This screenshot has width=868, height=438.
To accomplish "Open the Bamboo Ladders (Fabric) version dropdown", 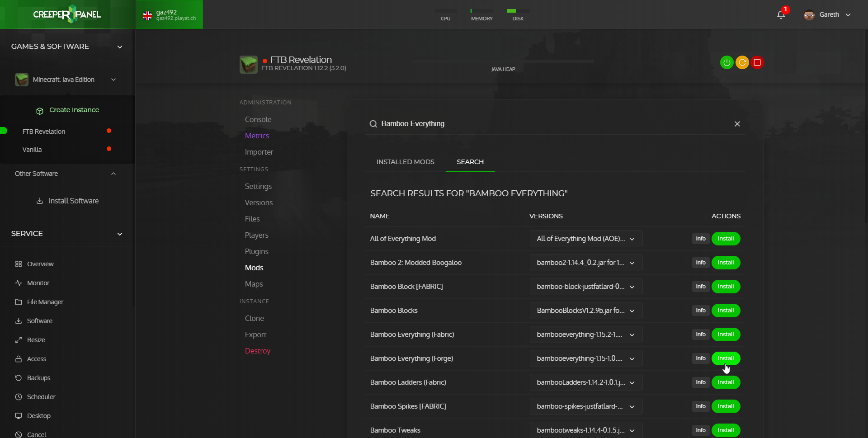I will [x=586, y=382].
